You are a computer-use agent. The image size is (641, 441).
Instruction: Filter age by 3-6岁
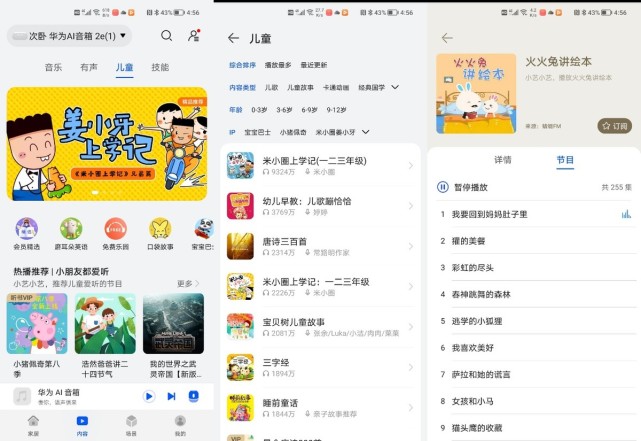pyautogui.click(x=284, y=110)
